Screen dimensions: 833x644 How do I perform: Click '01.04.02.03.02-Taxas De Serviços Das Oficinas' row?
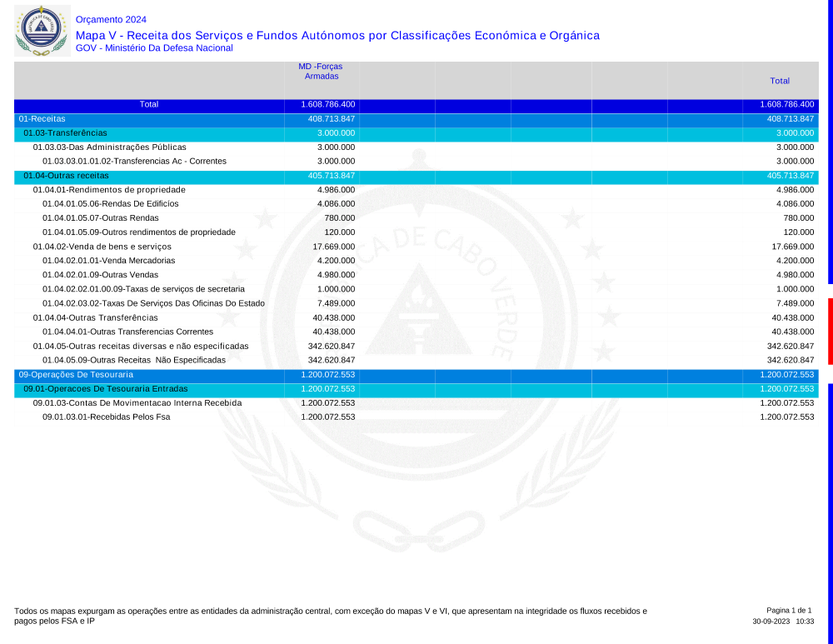[153, 303]
